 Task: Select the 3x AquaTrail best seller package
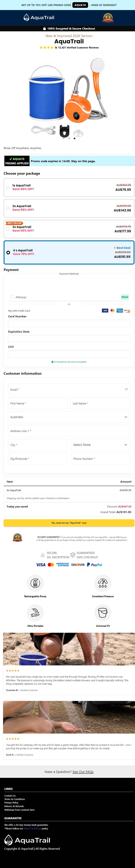click(x=69, y=229)
